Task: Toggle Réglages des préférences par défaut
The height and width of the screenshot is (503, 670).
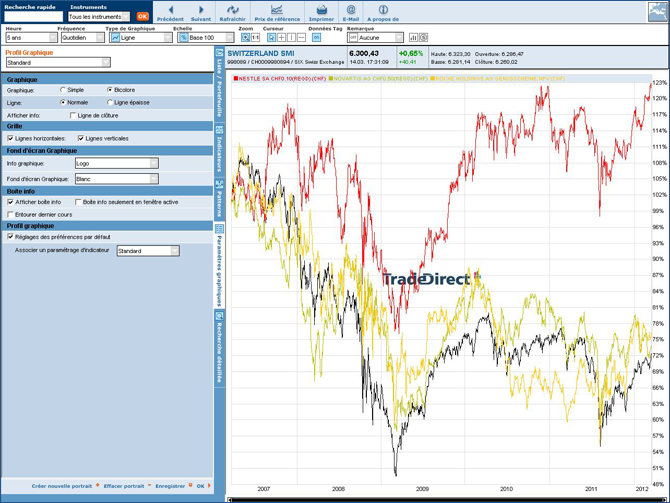Action: 10,237
